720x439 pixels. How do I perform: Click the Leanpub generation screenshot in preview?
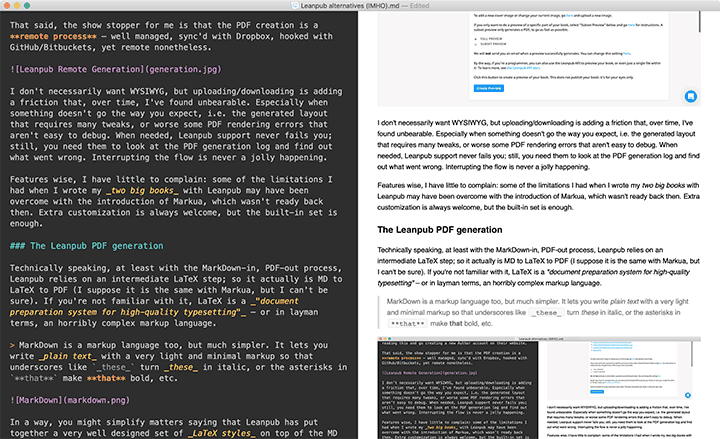pos(539,59)
